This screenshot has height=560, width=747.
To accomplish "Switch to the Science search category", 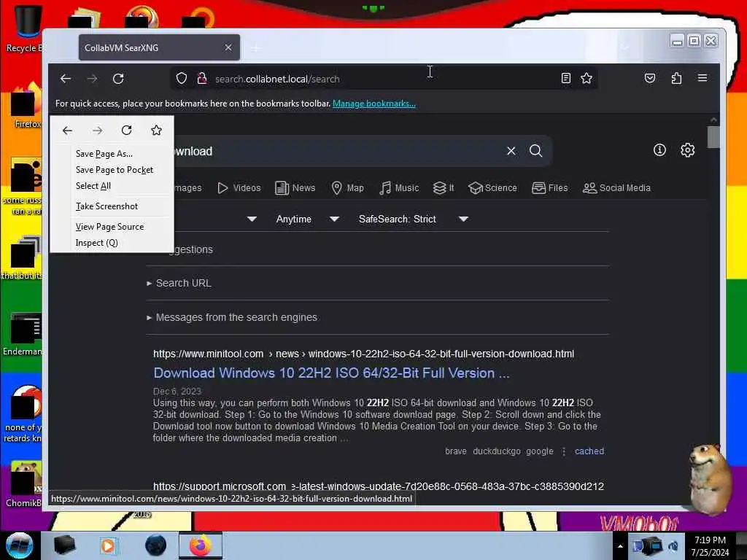I will point(492,188).
